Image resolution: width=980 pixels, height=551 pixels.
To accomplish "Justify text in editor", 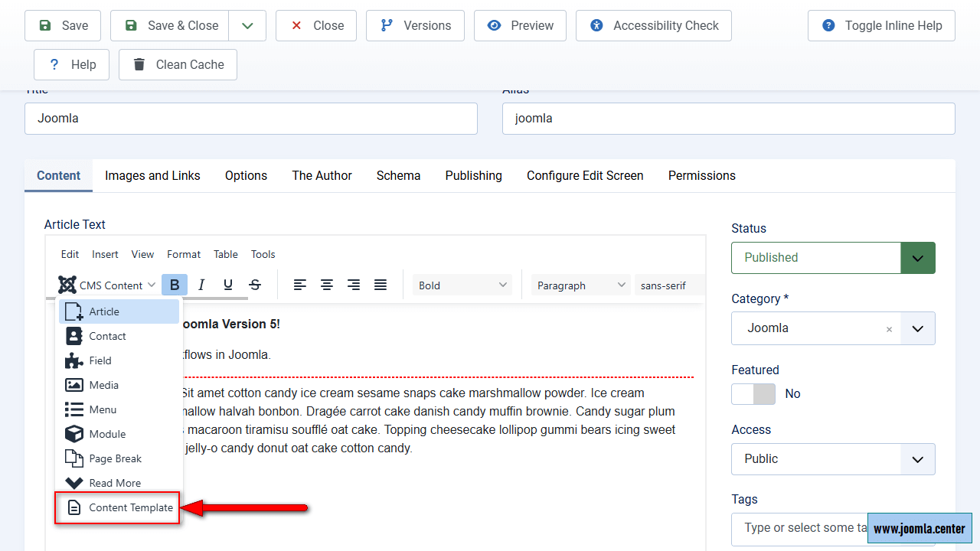I will point(381,285).
